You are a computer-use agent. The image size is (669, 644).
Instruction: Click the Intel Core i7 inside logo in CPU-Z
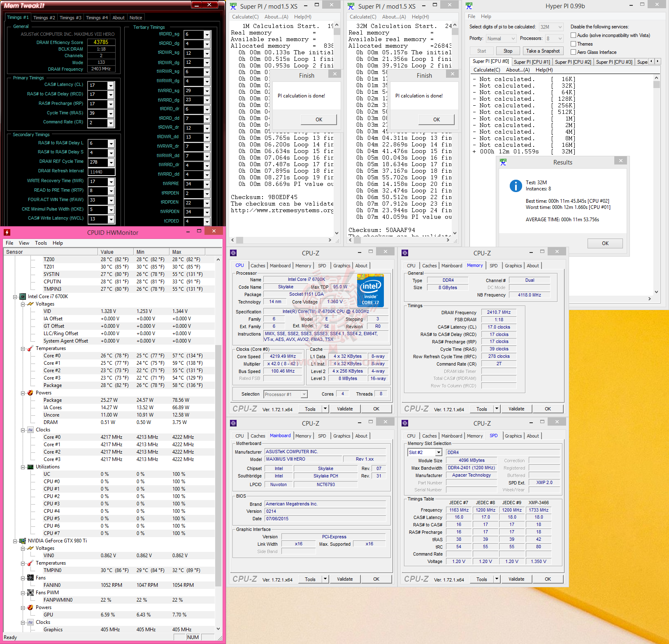(371, 291)
